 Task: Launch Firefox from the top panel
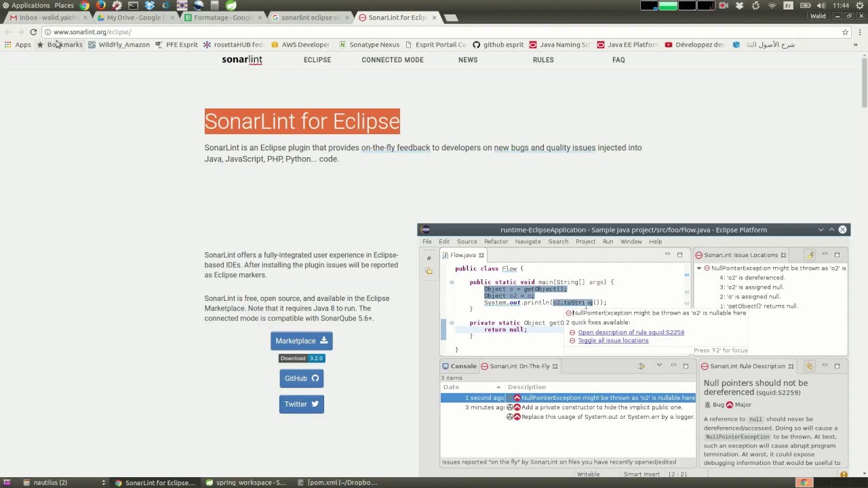[100, 5]
